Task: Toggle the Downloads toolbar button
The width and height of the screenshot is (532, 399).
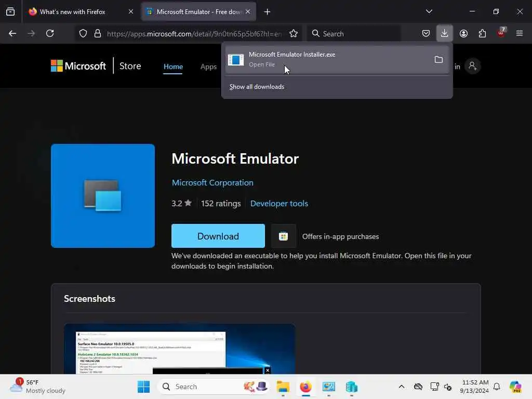Action: click(x=445, y=33)
